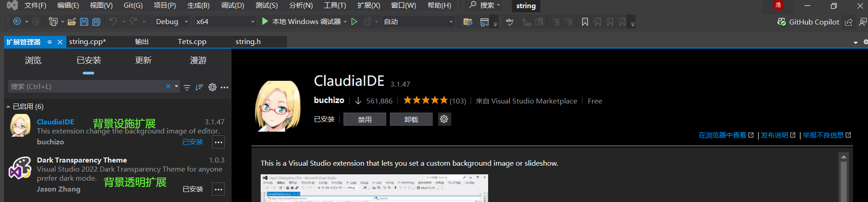
Task: Switch to the string.h tab
Action: tap(248, 41)
